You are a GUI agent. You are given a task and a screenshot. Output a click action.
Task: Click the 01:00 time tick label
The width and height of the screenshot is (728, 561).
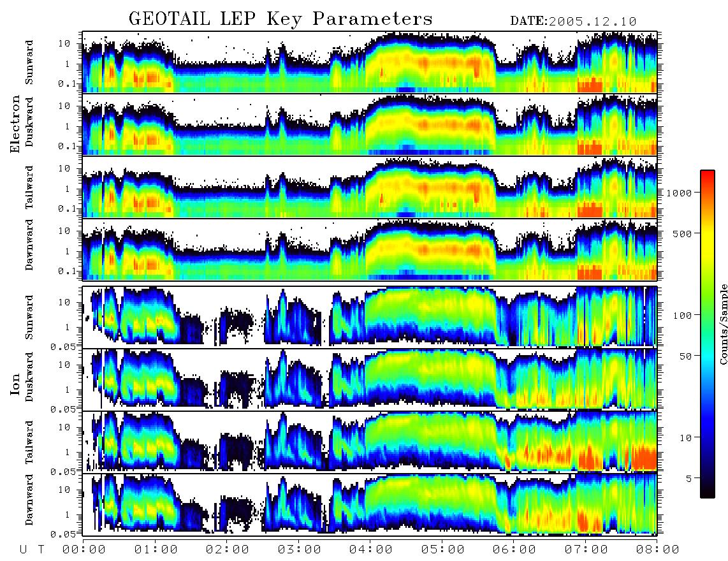point(156,550)
